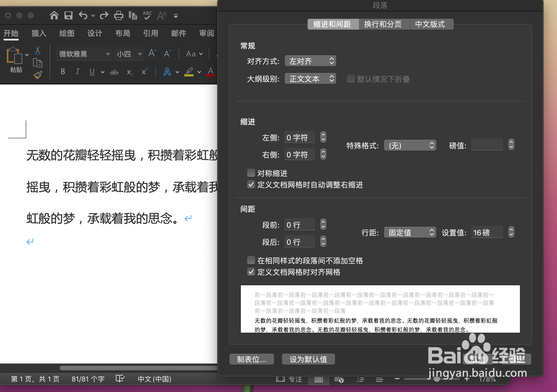557x392 pixels.
Task: Open the 行距 dropdown showing 固定值
Action: tap(410, 232)
